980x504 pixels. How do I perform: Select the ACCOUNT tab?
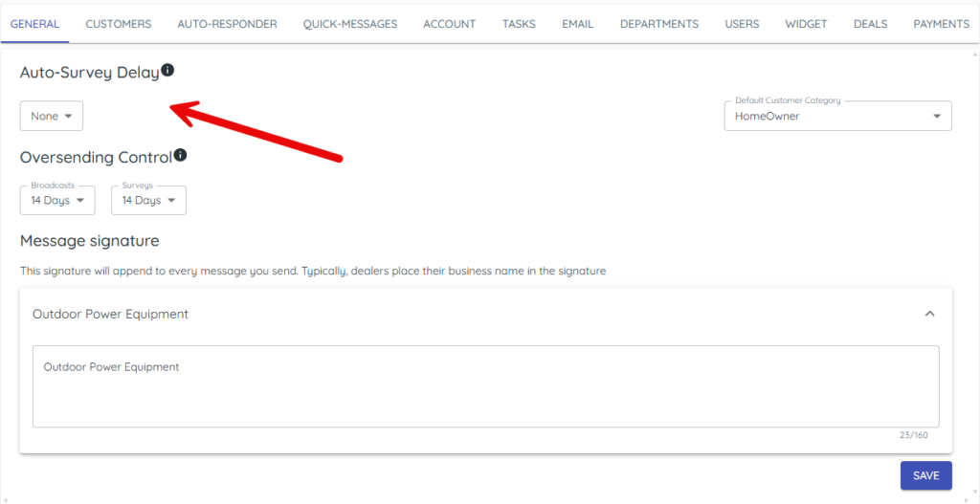coord(449,24)
